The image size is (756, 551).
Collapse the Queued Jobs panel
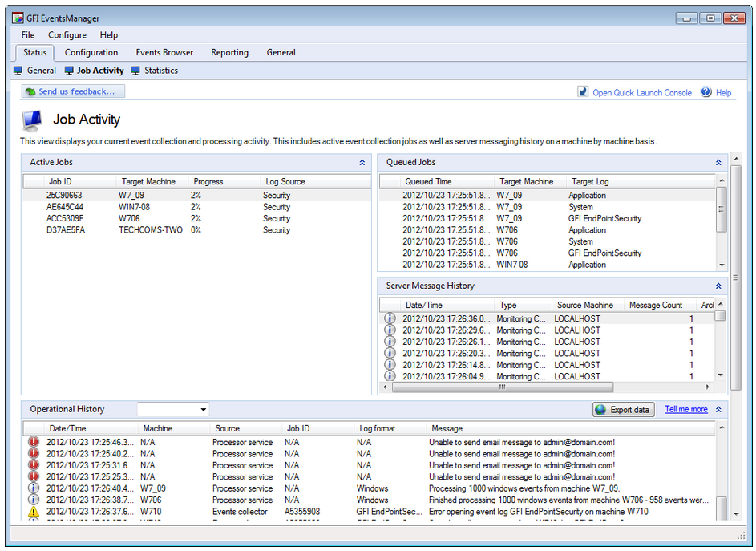[718, 163]
